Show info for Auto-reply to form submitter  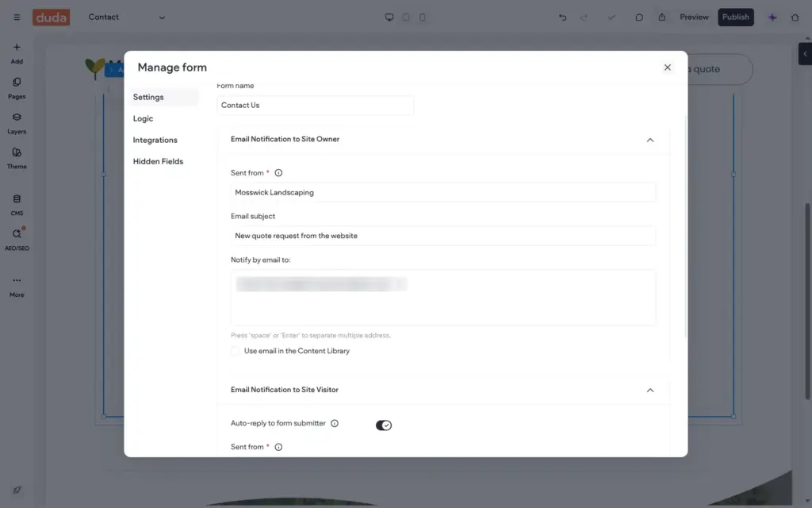coord(335,423)
